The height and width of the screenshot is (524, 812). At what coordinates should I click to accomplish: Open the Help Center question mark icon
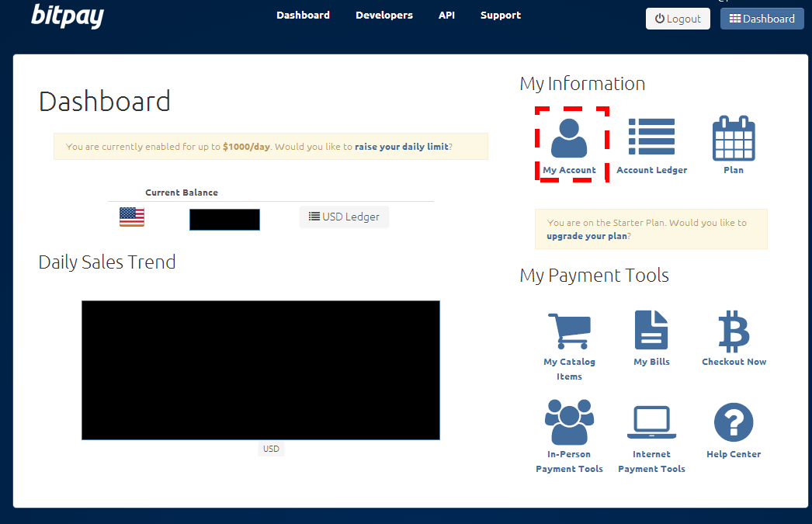point(734,422)
